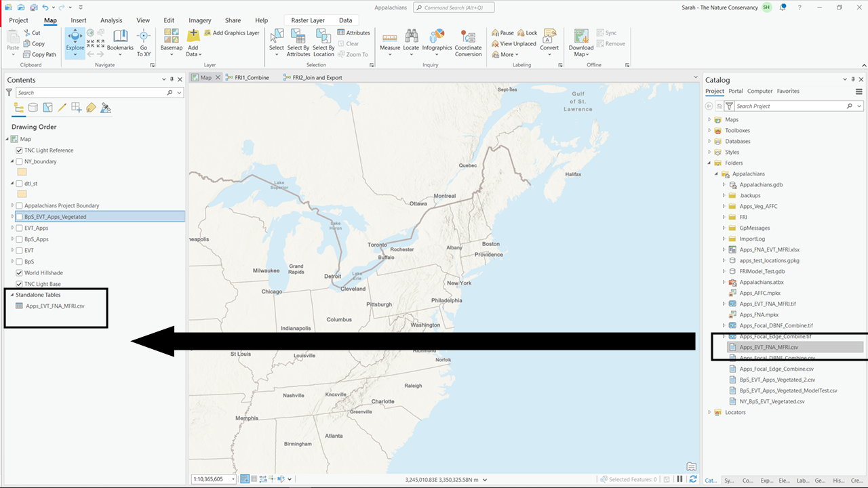
Task: Switch to the Imagery ribbon tab
Action: (199, 20)
